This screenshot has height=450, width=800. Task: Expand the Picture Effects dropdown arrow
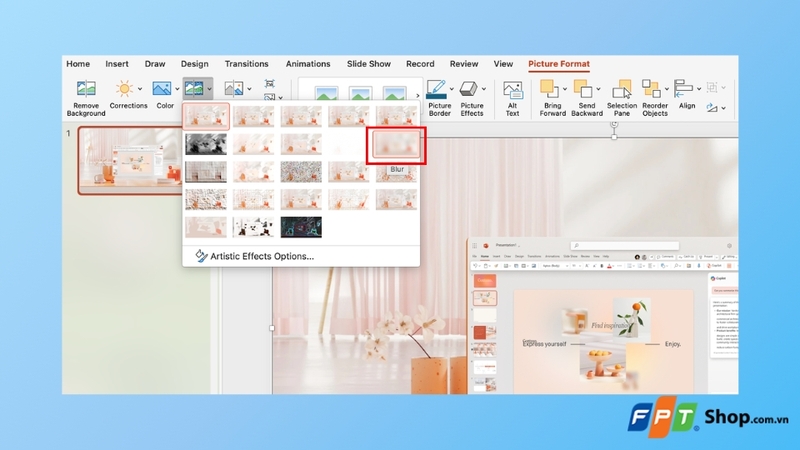coord(484,89)
